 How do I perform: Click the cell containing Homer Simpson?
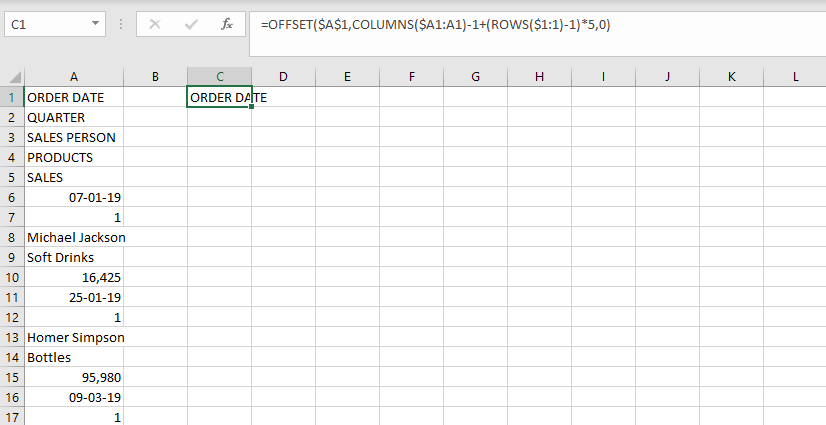tap(74, 338)
